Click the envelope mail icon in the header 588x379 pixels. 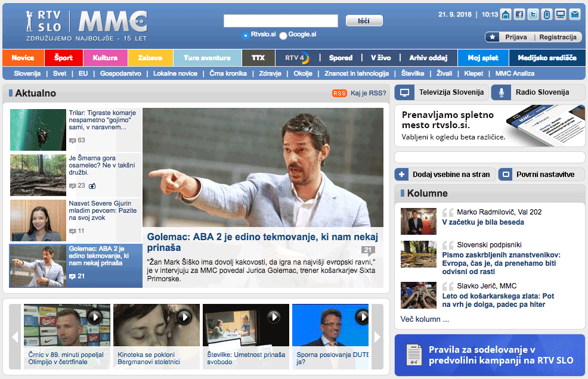click(574, 15)
